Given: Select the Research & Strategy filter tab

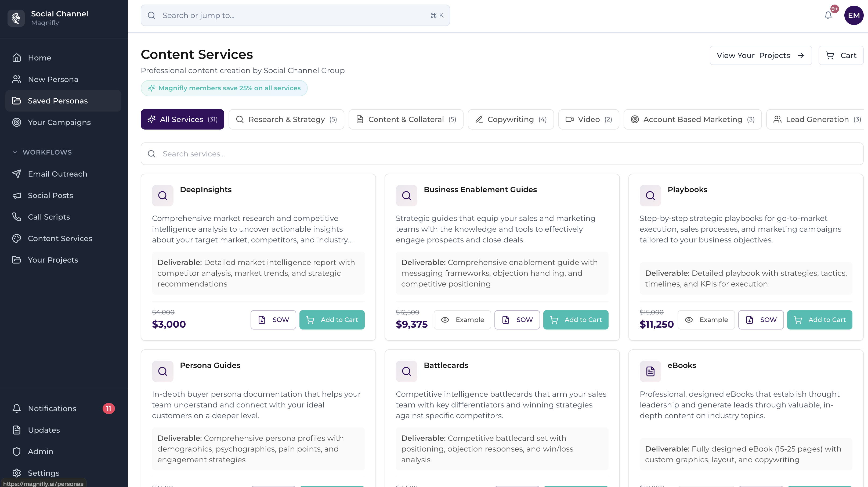Looking at the screenshot, I should click(x=286, y=119).
